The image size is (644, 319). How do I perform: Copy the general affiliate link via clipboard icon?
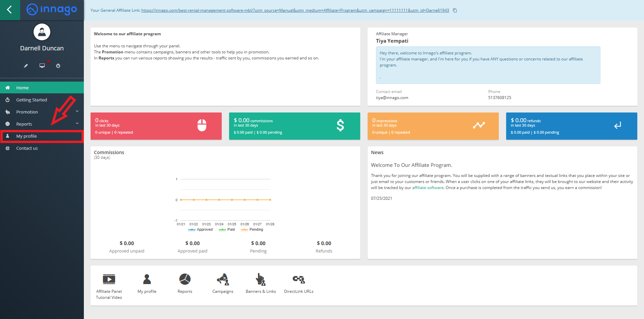[455, 10]
